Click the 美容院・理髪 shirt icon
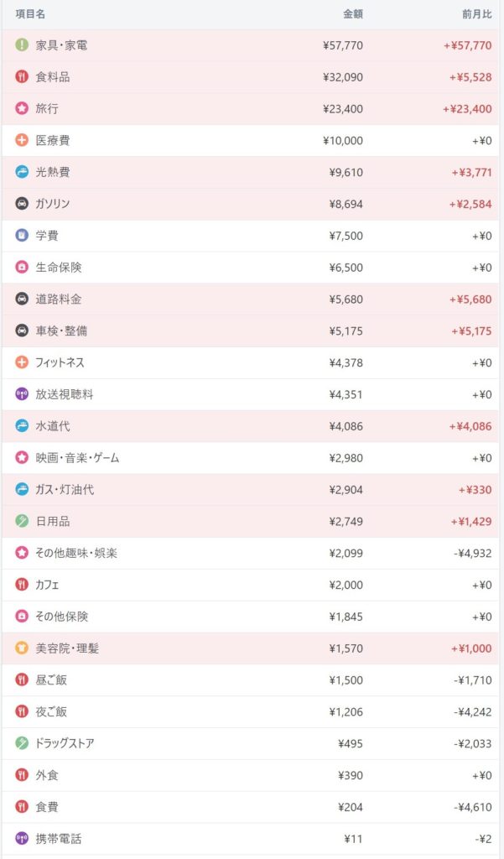Screen dimensions: 504x859 [x=22, y=648]
